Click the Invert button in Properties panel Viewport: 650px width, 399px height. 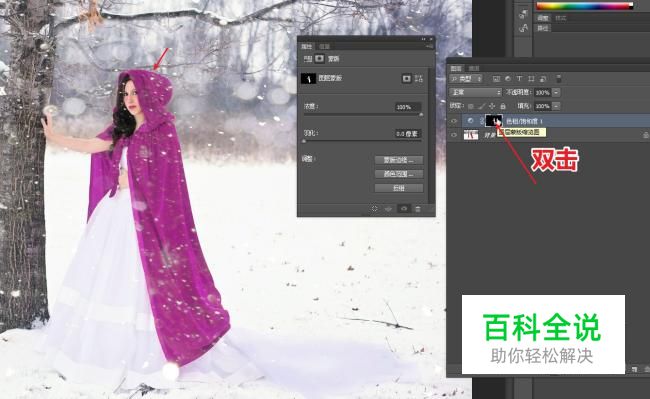[399, 188]
